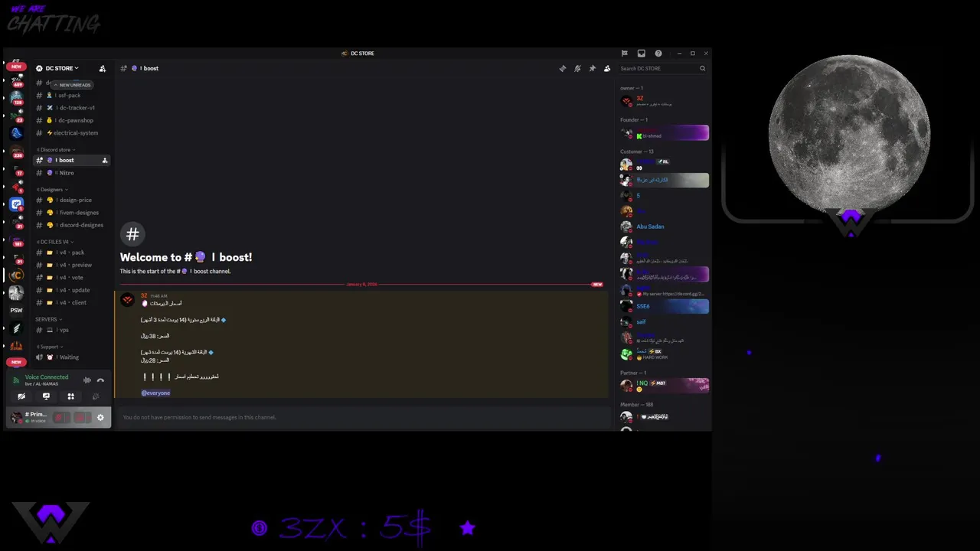980x551 pixels.
Task: Open member SSE6 profile
Action: pos(664,306)
